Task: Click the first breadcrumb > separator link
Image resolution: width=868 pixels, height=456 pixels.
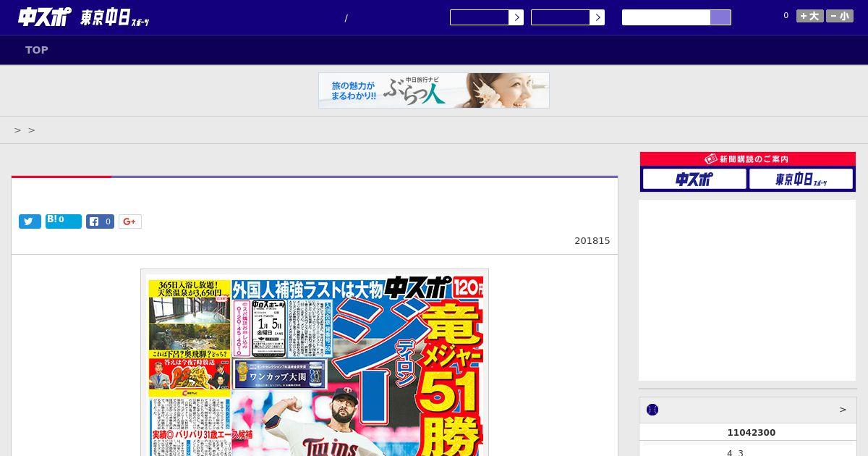Action: point(17,130)
